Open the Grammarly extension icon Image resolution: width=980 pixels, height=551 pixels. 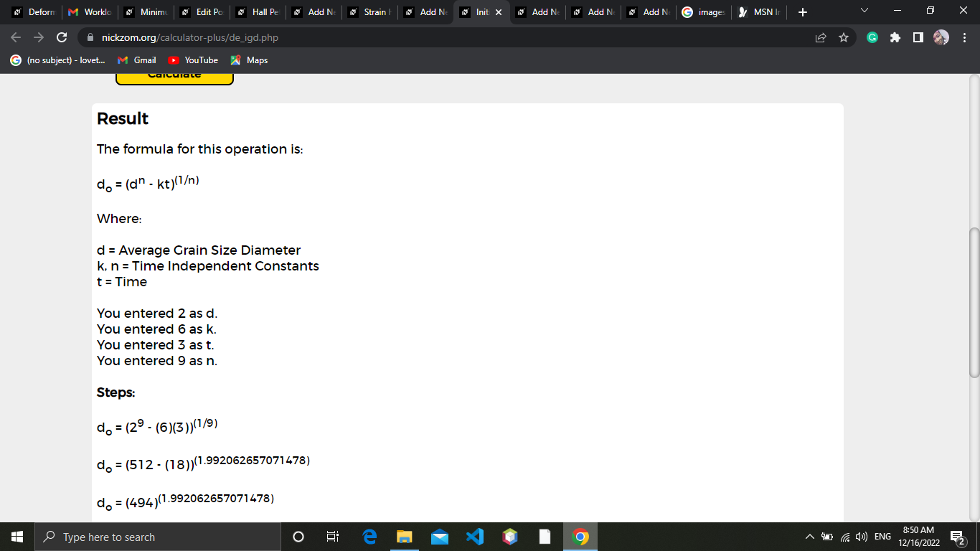[872, 37]
